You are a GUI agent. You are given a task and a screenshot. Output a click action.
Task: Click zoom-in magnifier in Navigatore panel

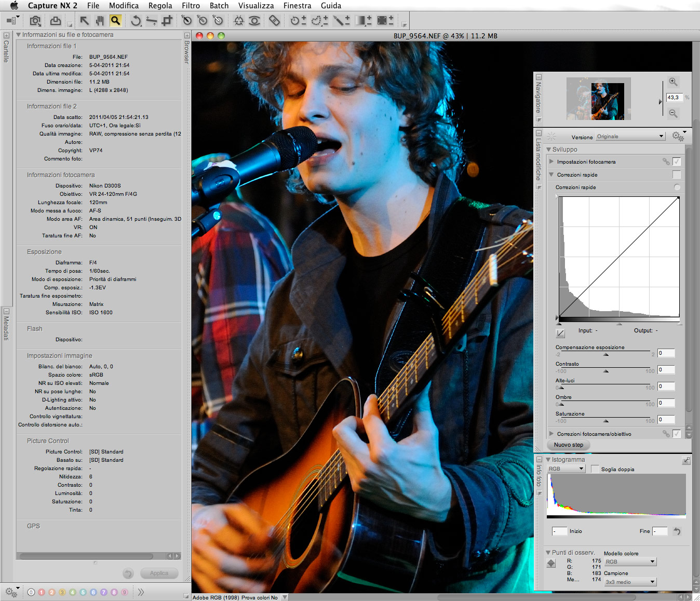672,82
